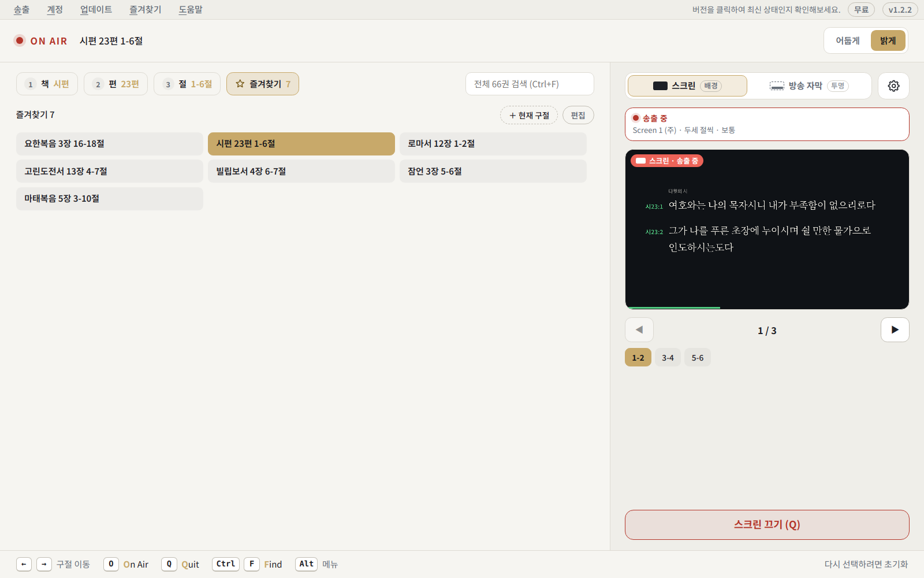Click the subtitle bar icon in 방송 자막 mode
The height and width of the screenshot is (578, 924).
(x=777, y=86)
